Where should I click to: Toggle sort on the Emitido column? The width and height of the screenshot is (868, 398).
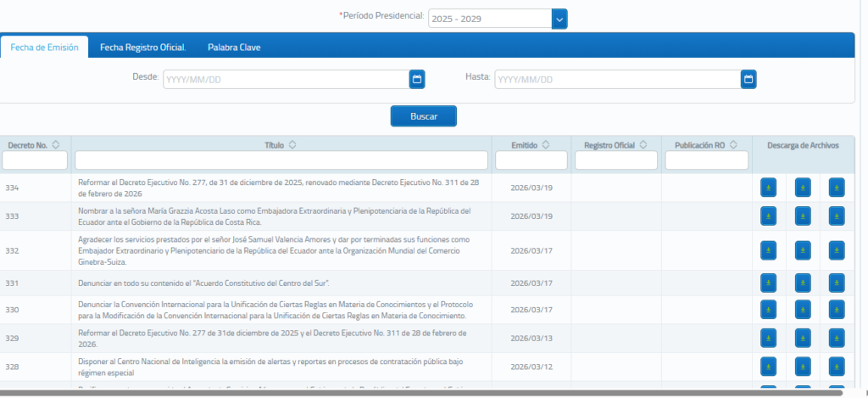545,145
